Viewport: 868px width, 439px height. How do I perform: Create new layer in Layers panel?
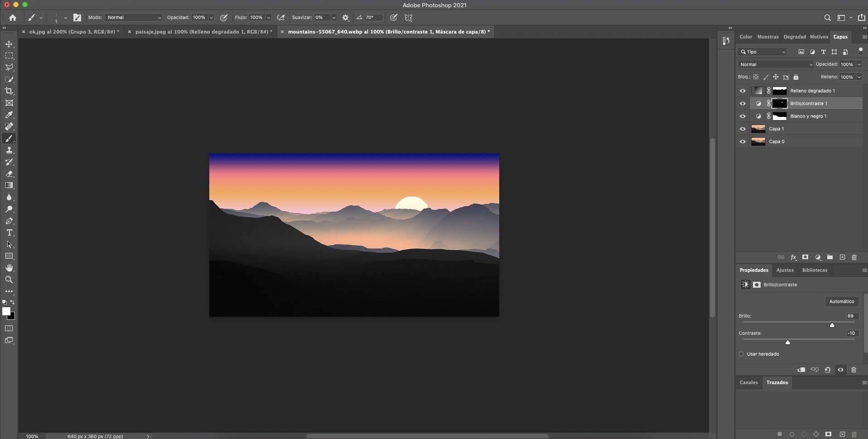click(x=842, y=257)
